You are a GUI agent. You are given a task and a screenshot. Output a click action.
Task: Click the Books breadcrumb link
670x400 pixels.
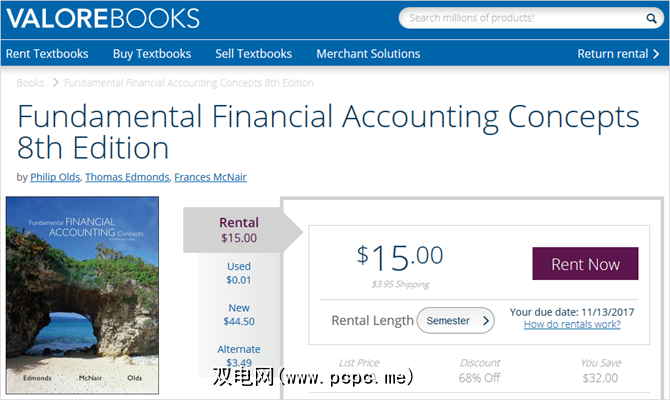coord(30,83)
